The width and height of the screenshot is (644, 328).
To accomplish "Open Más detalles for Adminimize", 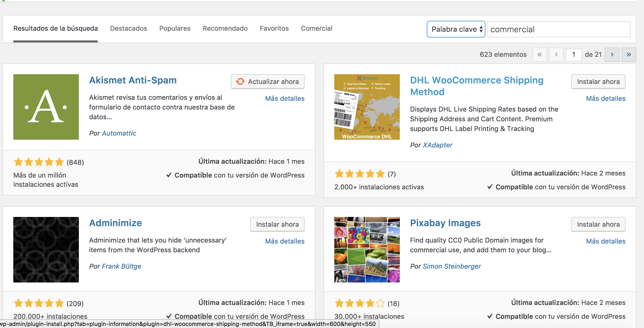I will pos(285,241).
